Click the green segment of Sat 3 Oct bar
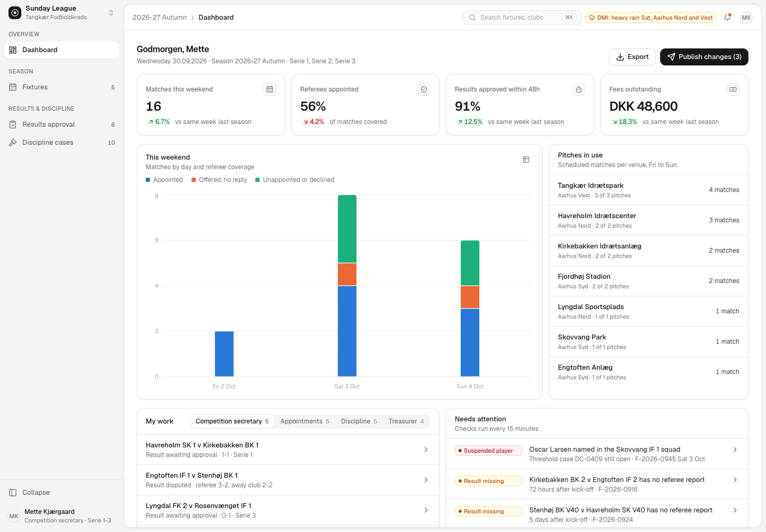Screen dimensions: 766x532 [347, 229]
